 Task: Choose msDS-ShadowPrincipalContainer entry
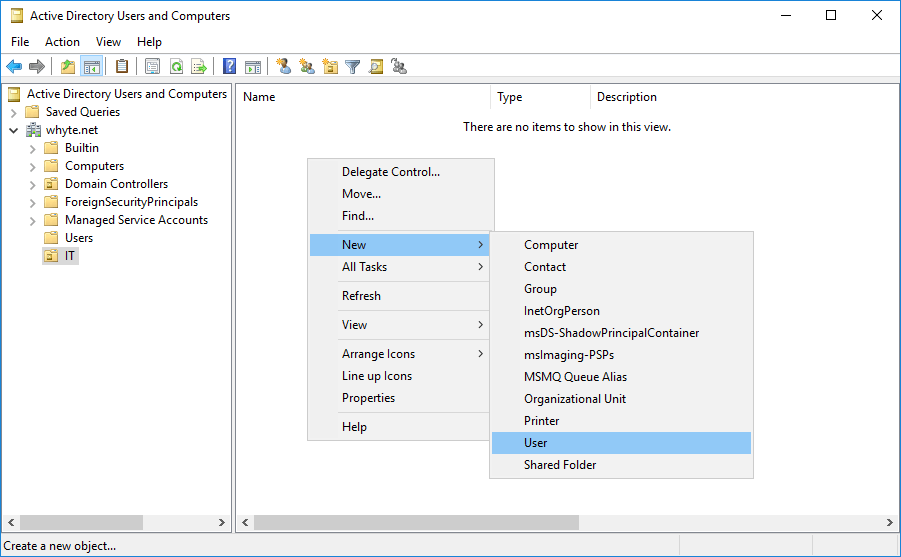click(x=621, y=333)
